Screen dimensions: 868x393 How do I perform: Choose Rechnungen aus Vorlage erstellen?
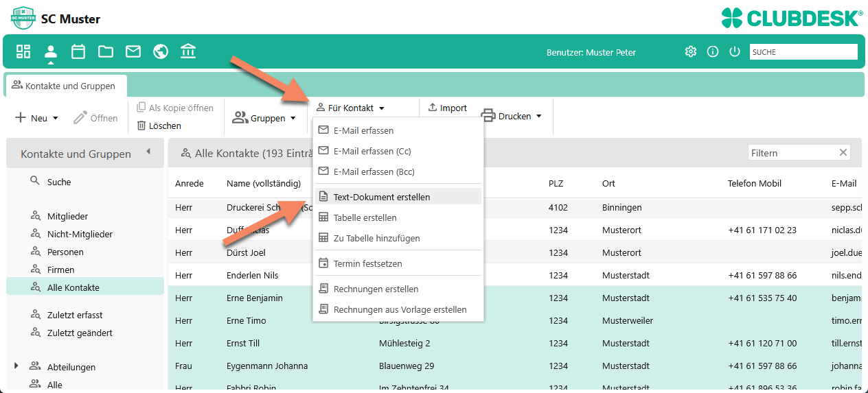398,309
